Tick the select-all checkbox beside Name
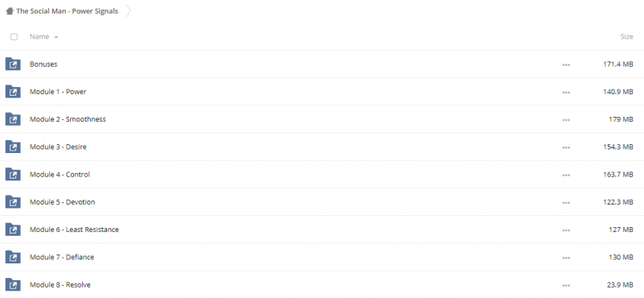 point(14,36)
